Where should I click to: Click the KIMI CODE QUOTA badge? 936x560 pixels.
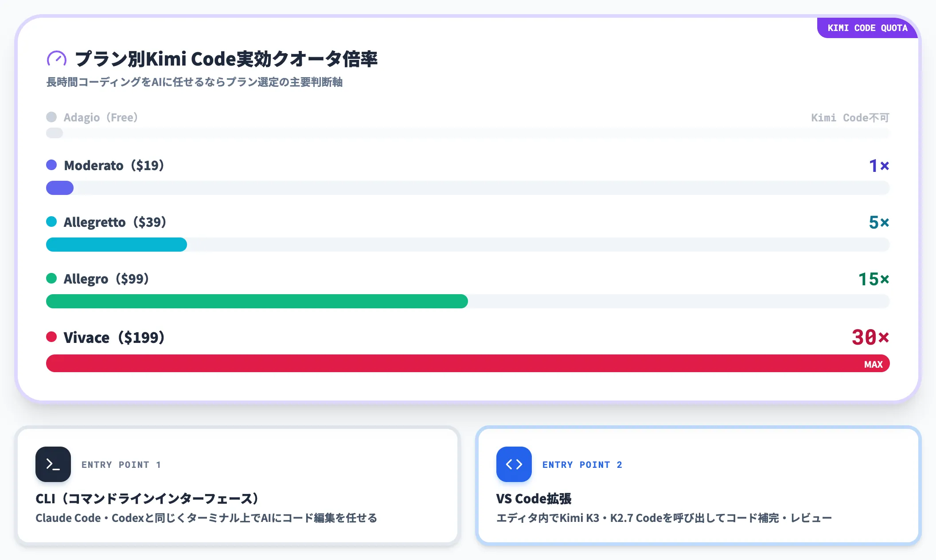[867, 28]
